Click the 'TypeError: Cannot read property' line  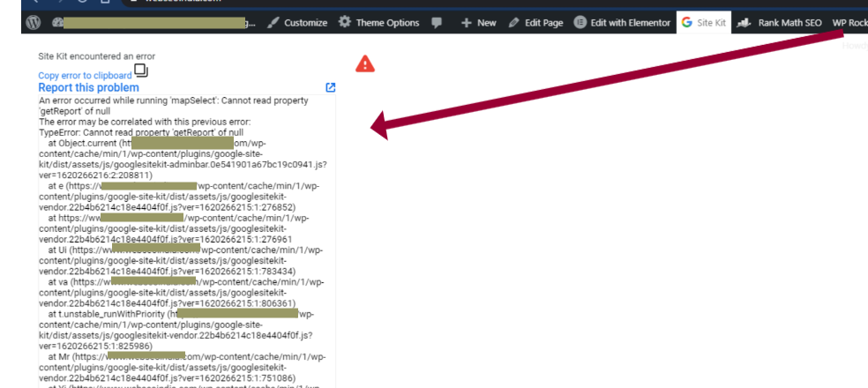pos(141,132)
